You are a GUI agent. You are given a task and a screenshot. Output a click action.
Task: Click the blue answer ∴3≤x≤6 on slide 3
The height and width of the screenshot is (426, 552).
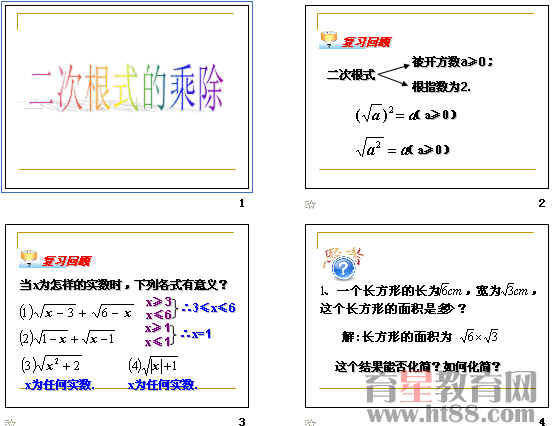point(208,308)
